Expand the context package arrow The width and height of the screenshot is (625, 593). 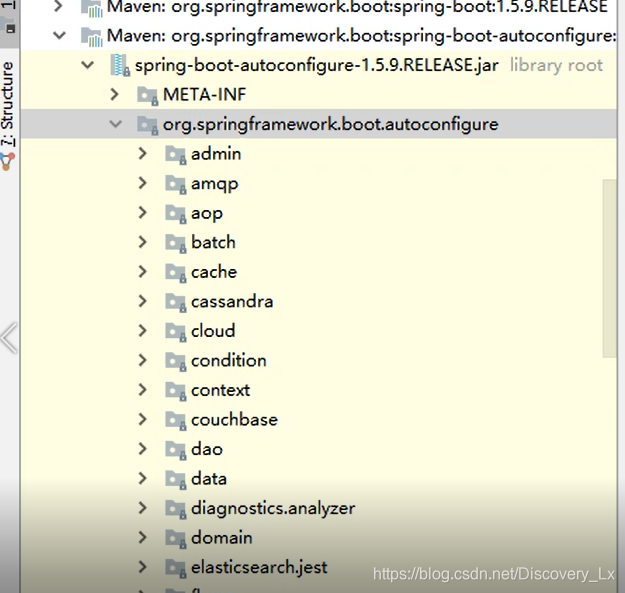click(143, 390)
